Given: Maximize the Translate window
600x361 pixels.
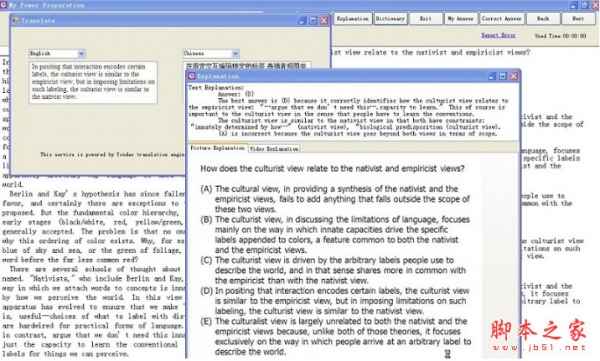Looking at the screenshot, I should pos(313,21).
